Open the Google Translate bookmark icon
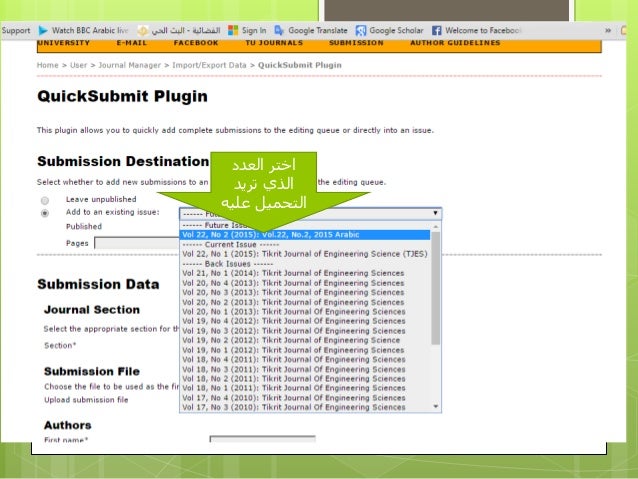The image size is (638, 479). (x=279, y=31)
